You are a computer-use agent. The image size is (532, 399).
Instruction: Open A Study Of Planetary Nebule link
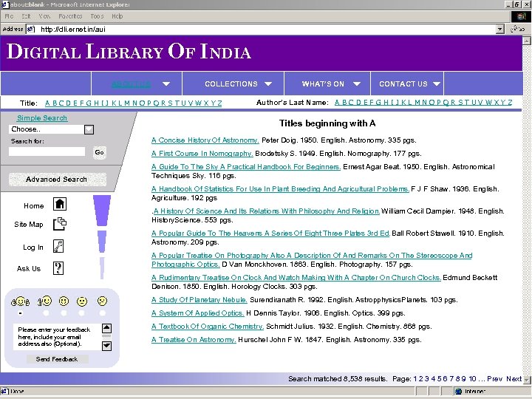coord(199,299)
